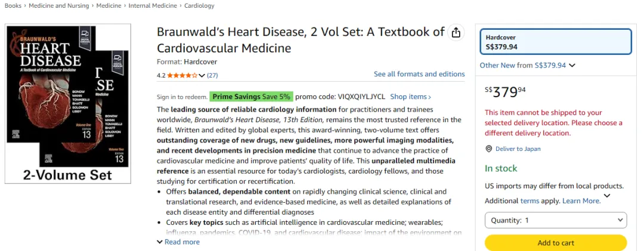Screen dimensions: 644x251
Task: Expand the Other New offers chevron
Action: (x=572, y=66)
